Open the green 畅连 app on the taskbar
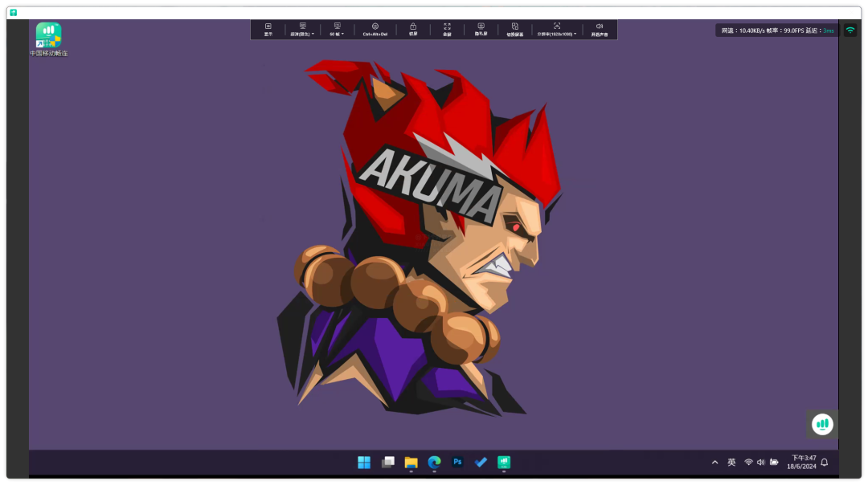 pyautogui.click(x=504, y=462)
